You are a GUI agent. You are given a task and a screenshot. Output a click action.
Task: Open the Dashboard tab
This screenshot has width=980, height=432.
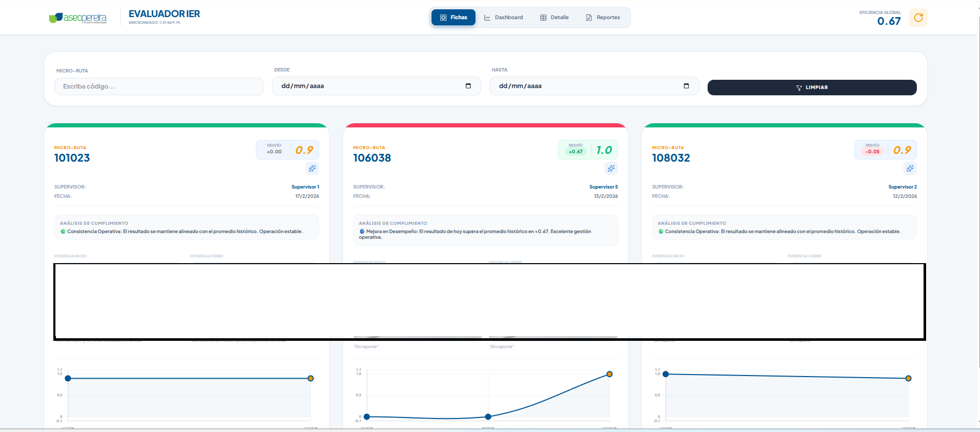(503, 18)
